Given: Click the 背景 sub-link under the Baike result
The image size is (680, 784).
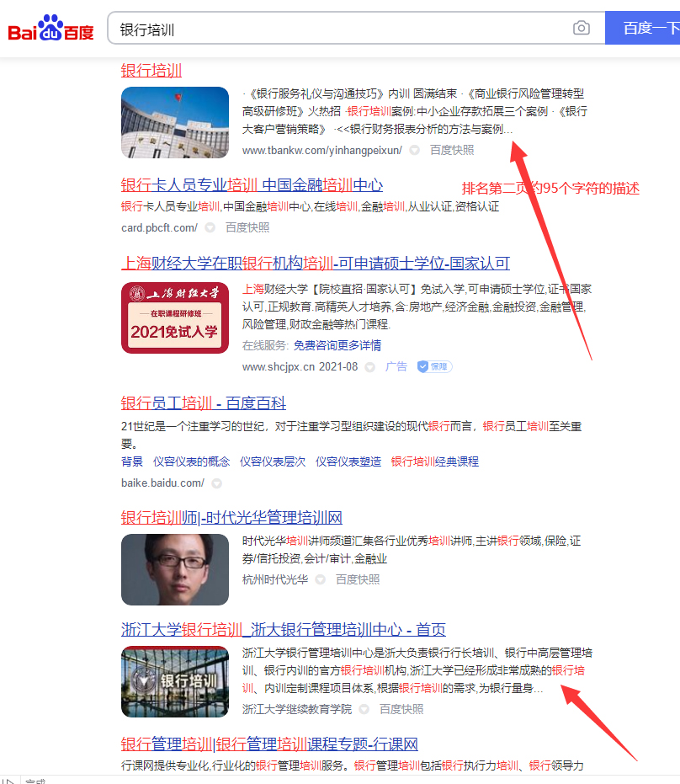Looking at the screenshot, I should pos(132,461).
